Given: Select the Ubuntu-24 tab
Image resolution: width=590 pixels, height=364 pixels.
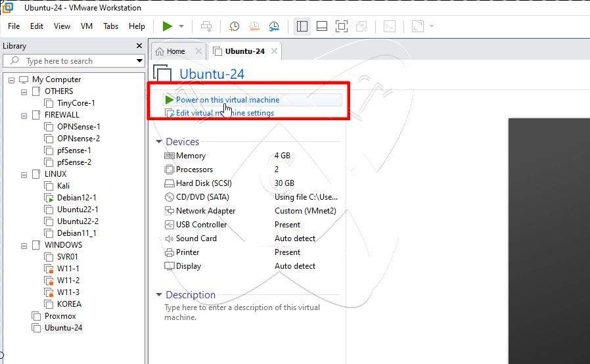Looking at the screenshot, I should (244, 51).
